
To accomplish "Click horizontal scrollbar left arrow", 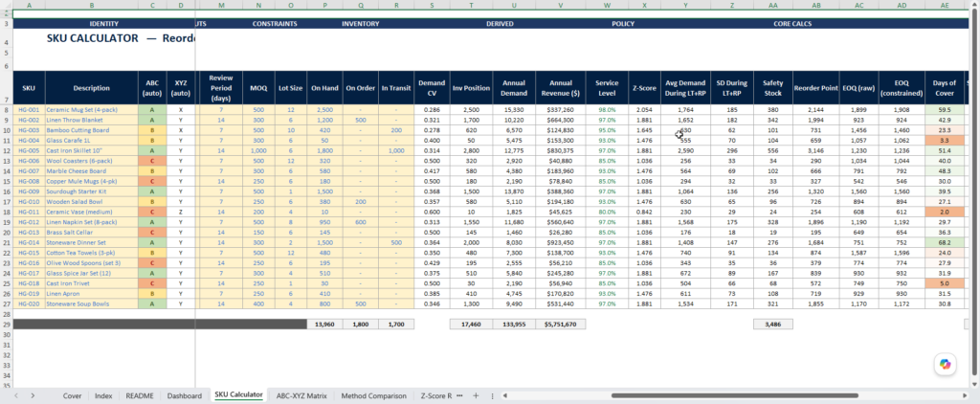I will [x=504, y=396].
